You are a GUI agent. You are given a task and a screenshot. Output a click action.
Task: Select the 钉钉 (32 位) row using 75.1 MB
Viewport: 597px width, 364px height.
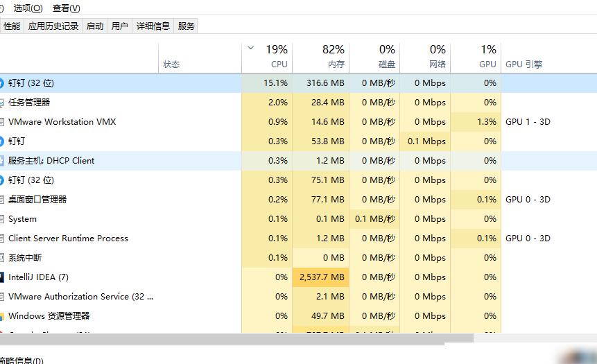298,180
